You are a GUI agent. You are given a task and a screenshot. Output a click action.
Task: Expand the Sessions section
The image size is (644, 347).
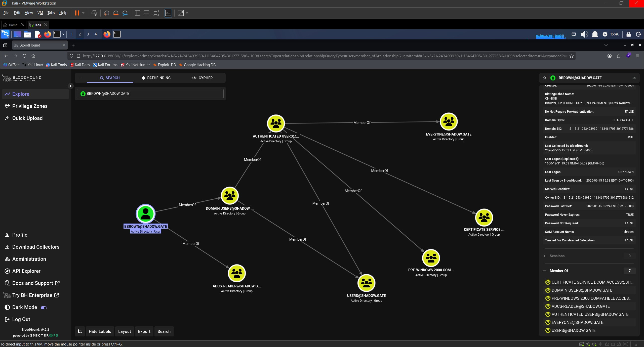tap(544, 256)
